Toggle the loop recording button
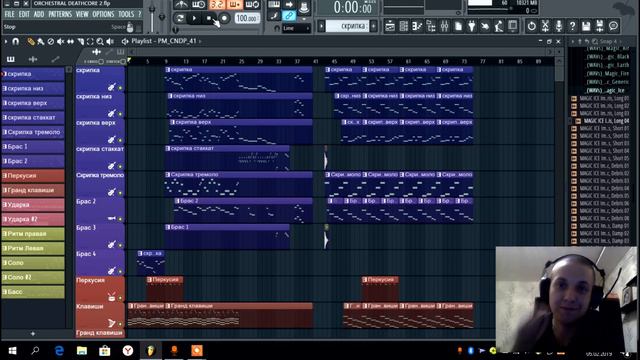 click(x=252, y=5)
